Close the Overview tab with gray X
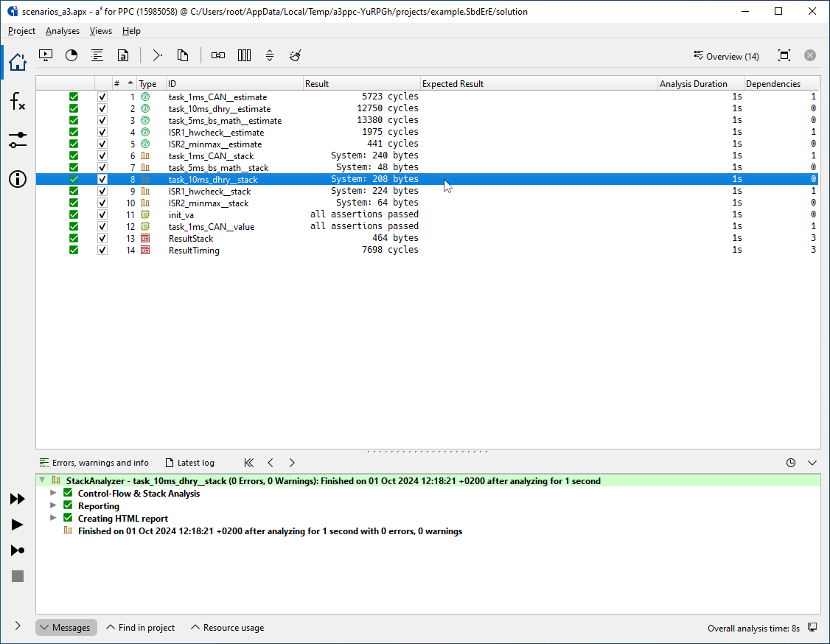The image size is (830, 644). pyautogui.click(x=810, y=55)
